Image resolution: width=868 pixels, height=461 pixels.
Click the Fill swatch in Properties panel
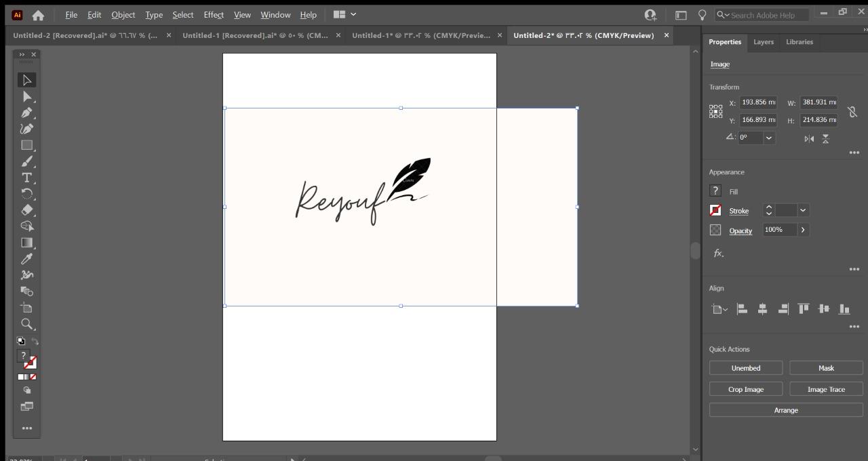coord(715,191)
